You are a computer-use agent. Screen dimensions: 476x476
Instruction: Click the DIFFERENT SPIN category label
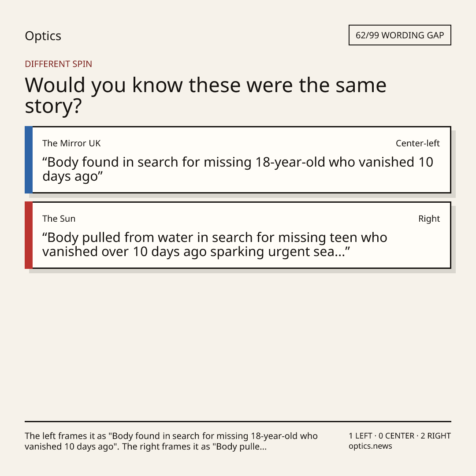pyautogui.click(x=58, y=64)
